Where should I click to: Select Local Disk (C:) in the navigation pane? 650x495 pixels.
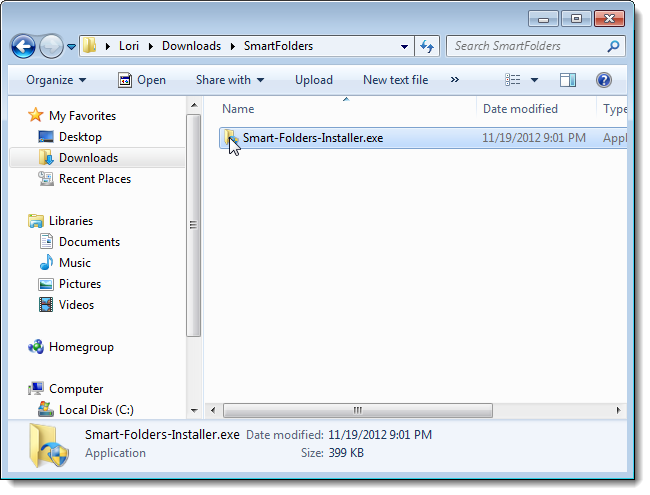[x=96, y=410]
